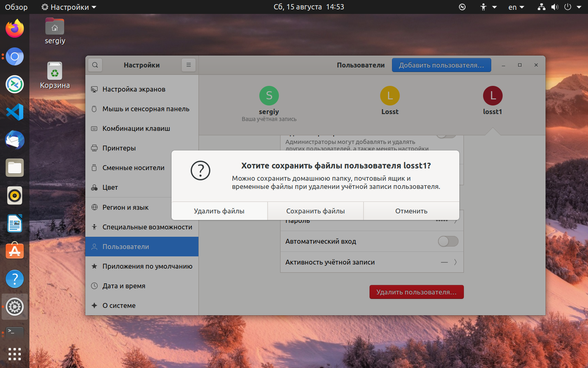Toggle Автоматический вход switch
The image size is (588, 368).
(x=448, y=241)
